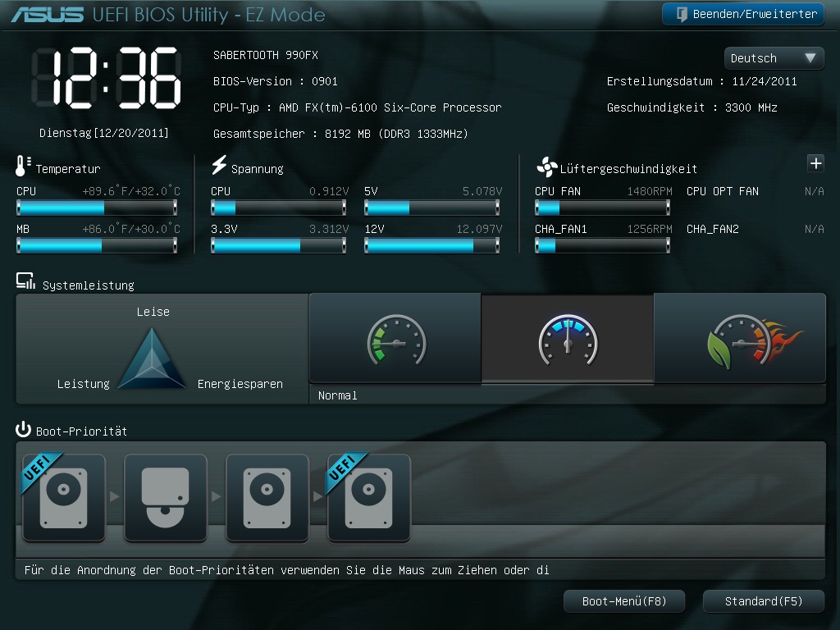The image size is (840, 630).
Task: Click the Erstellungsdatum 11/24/2011 text
Action: coord(702,81)
